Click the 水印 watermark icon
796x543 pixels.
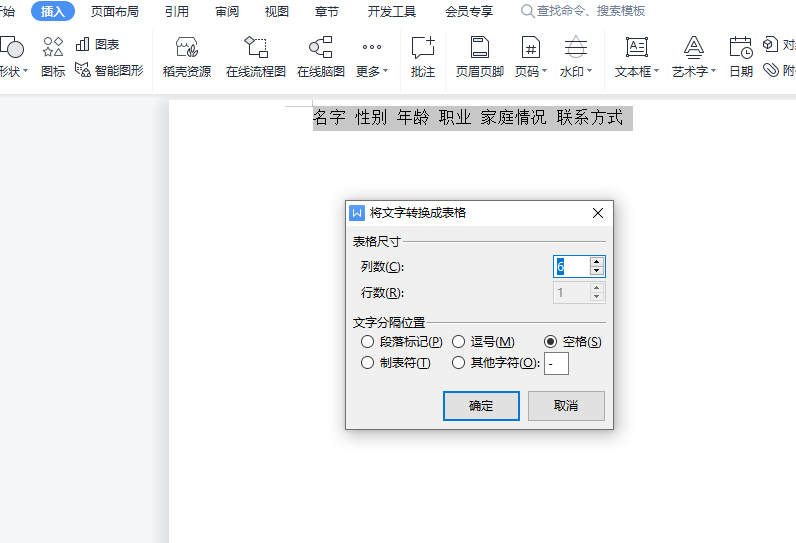576,47
